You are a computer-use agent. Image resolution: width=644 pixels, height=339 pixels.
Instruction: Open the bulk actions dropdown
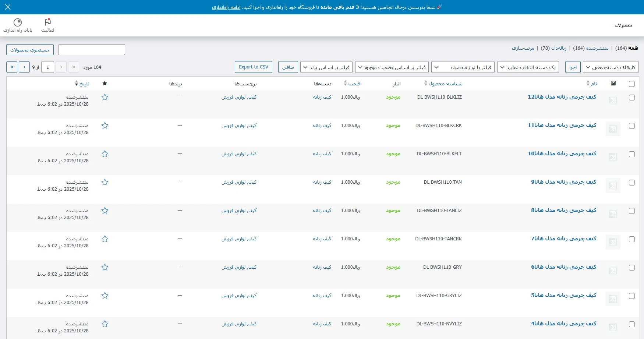tap(611, 67)
